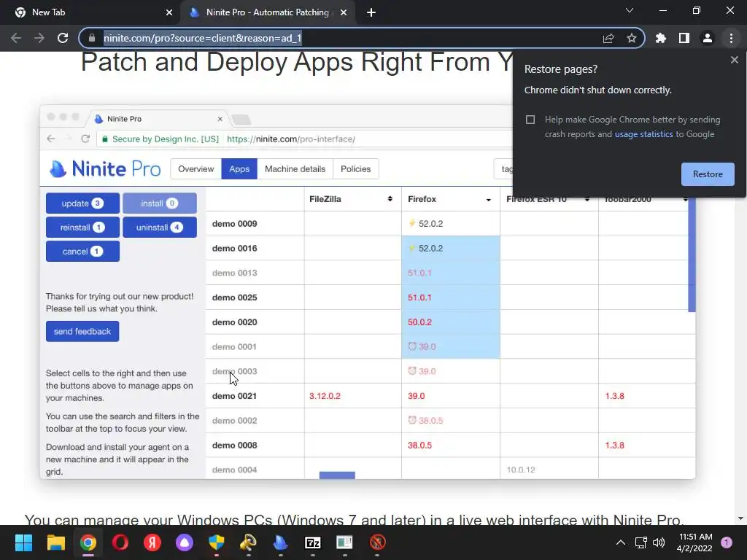Image resolution: width=747 pixels, height=560 pixels.
Task: Click the Restore button
Action: 708,174
